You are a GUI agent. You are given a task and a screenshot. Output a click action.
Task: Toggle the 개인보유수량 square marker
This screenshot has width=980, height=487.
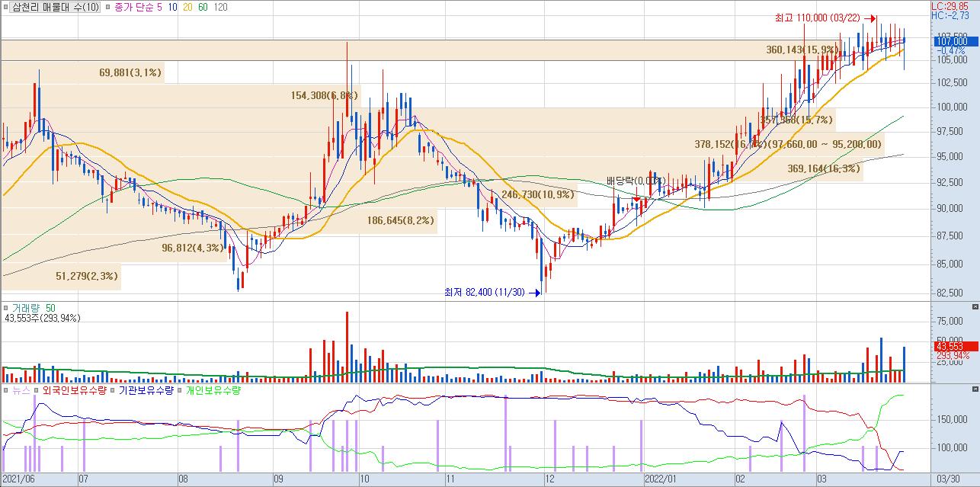click(180, 390)
